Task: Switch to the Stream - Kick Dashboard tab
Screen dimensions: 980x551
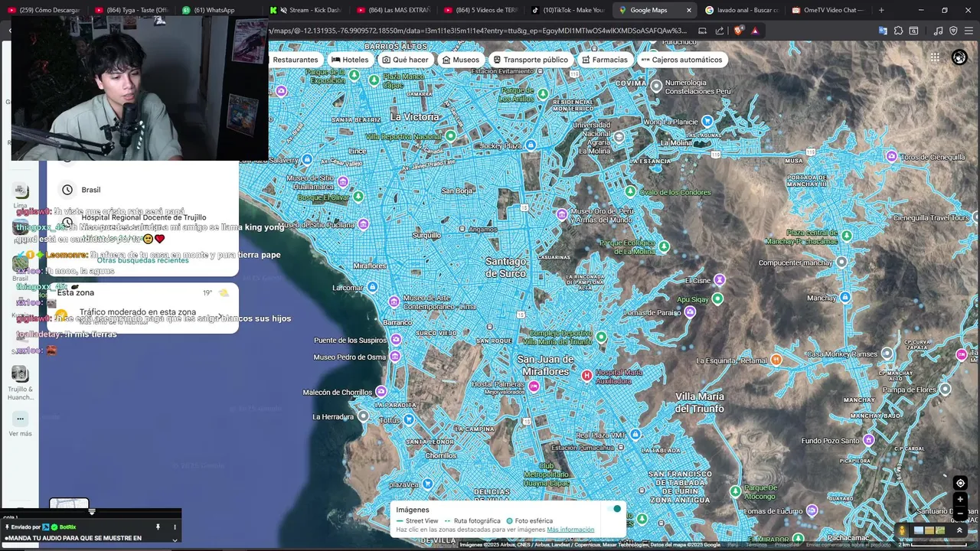Action: pos(308,10)
